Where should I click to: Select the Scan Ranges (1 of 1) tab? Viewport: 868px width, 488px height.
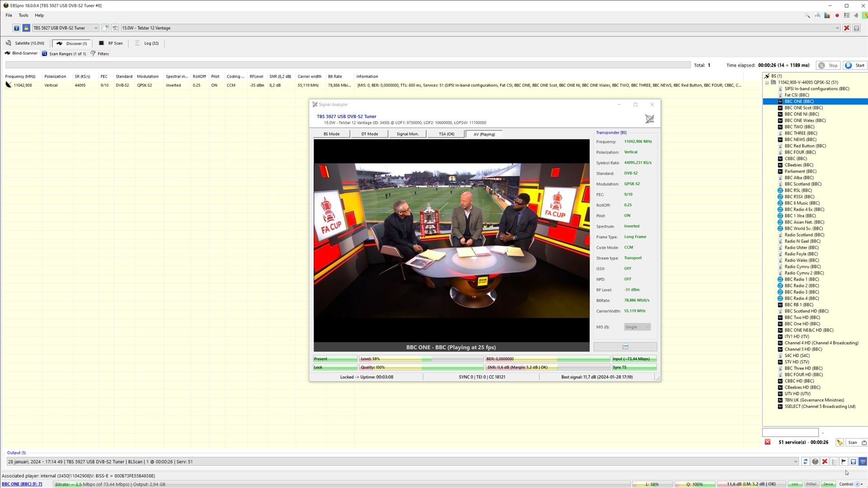click(x=64, y=54)
